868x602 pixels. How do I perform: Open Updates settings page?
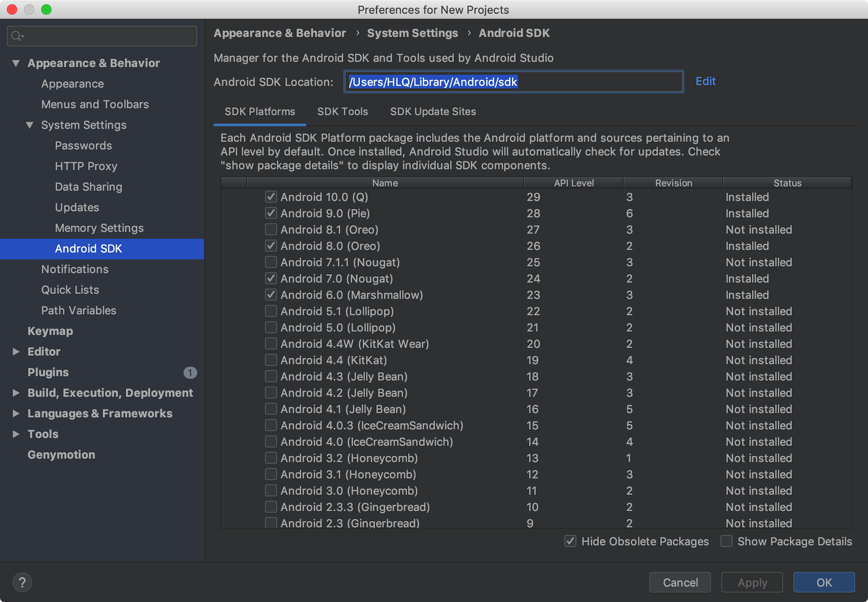77,208
